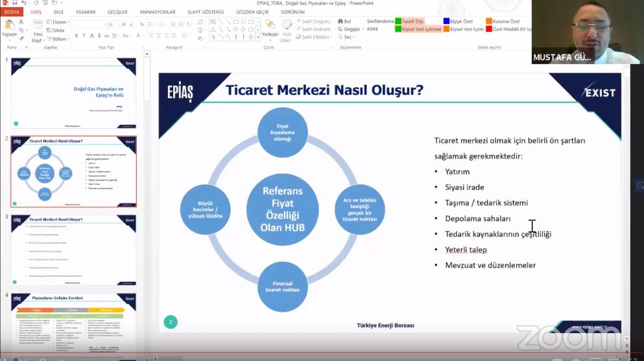Click the thumbnail pane scrollbar
The width and height of the screenshot is (644, 361).
coord(147,80)
